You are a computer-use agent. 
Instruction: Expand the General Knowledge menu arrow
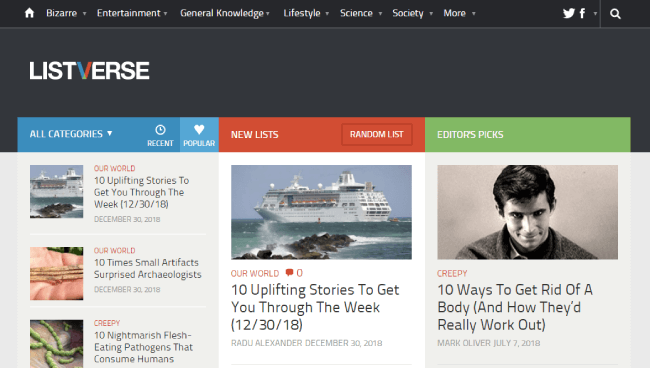click(x=268, y=14)
